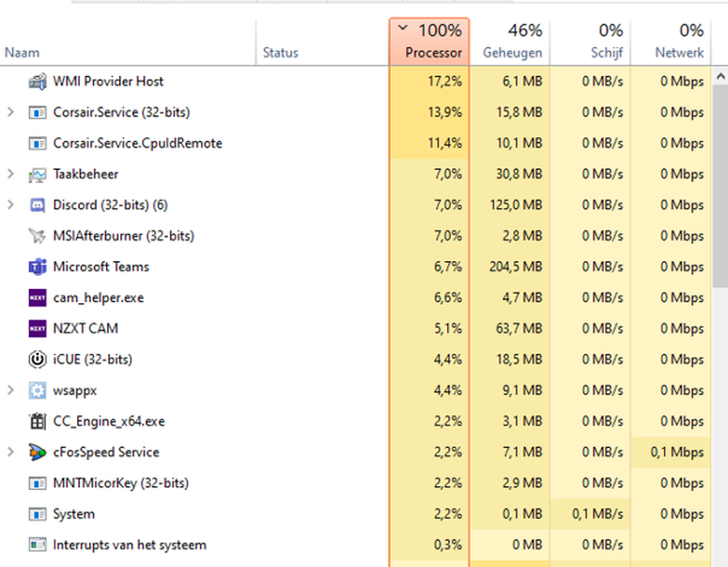
Task: Click the 5,1% processor value
Action: tap(448, 329)
